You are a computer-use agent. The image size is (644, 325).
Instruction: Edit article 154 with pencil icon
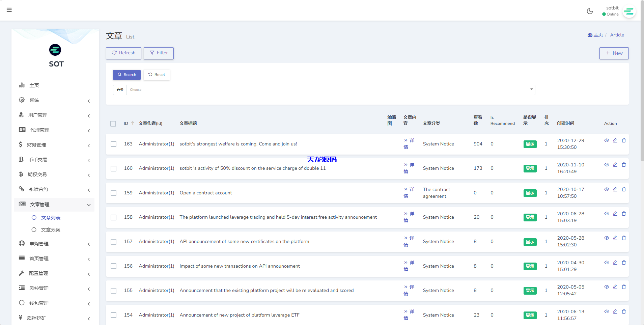coord(615,312)
